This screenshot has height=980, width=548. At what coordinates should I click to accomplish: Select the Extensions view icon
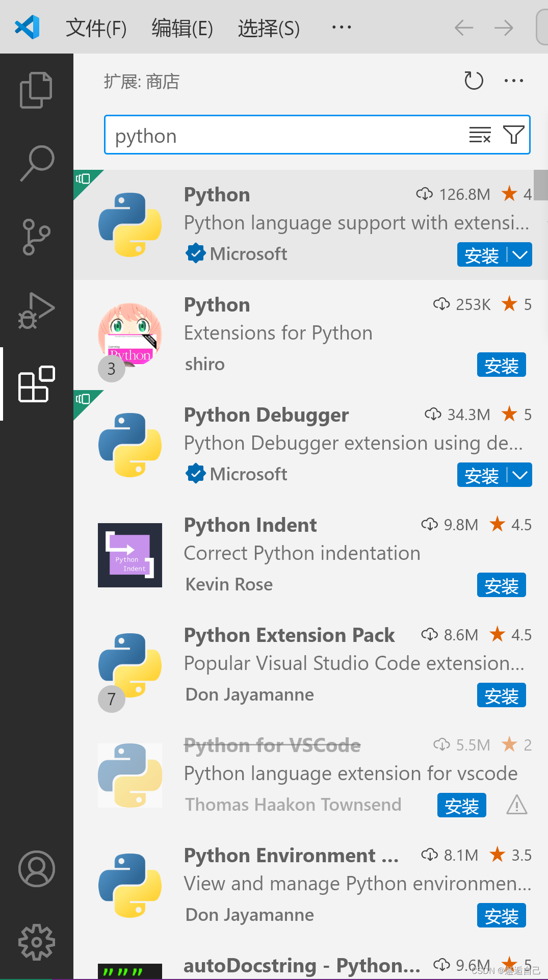pyautogui.click(x=36, y=384)
